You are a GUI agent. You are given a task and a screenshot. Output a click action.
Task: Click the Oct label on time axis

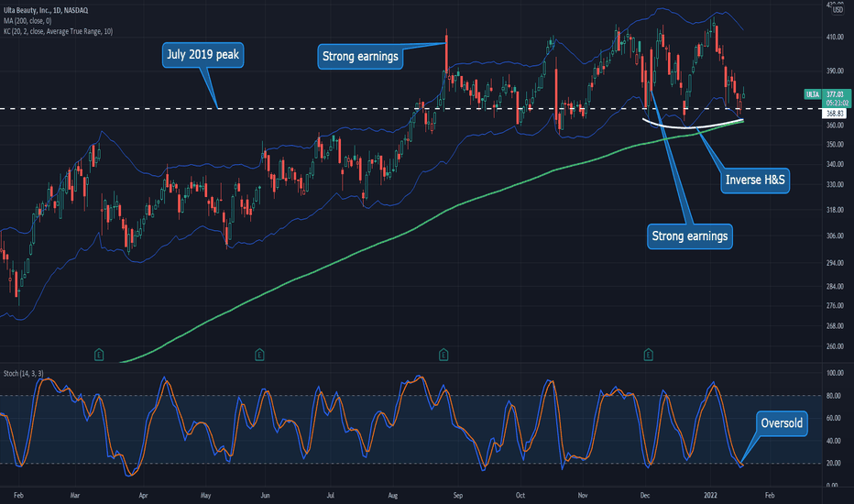pyautogui.click(x=520, y=495)
